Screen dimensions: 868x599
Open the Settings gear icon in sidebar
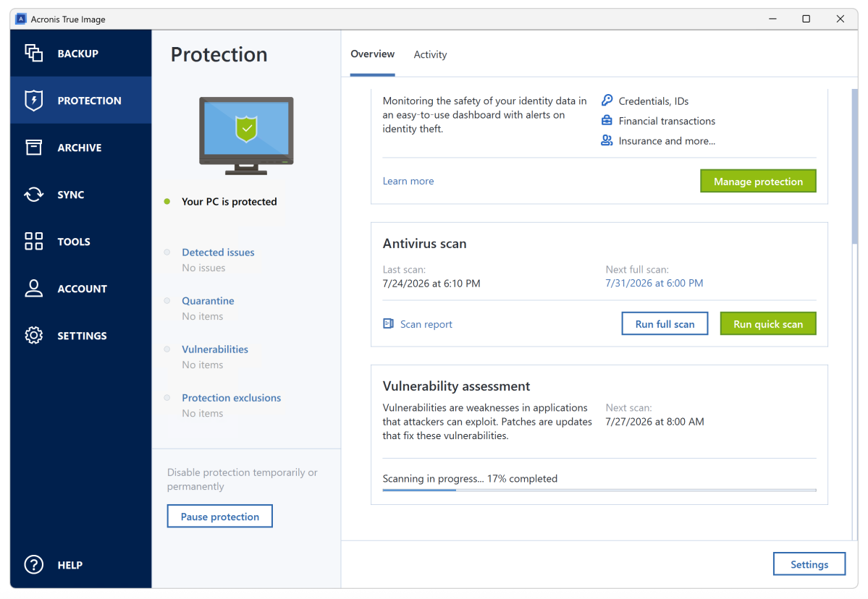coord(34,335)
